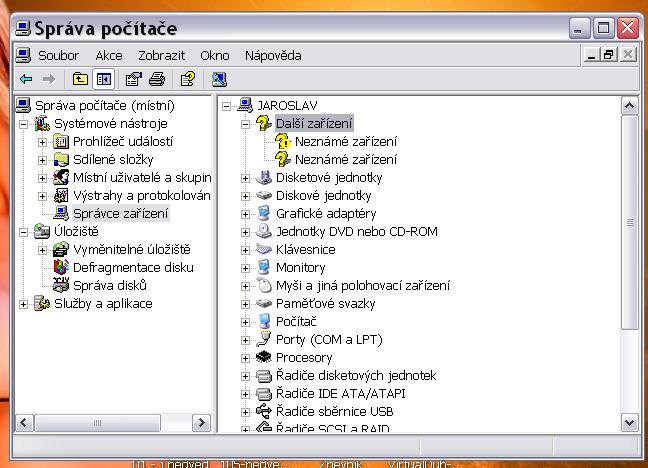This screenshot has width=648, height=468.
Task: Click the Grafické adaptéry icon
Action: pyautogui.click(x=264, y=213)
